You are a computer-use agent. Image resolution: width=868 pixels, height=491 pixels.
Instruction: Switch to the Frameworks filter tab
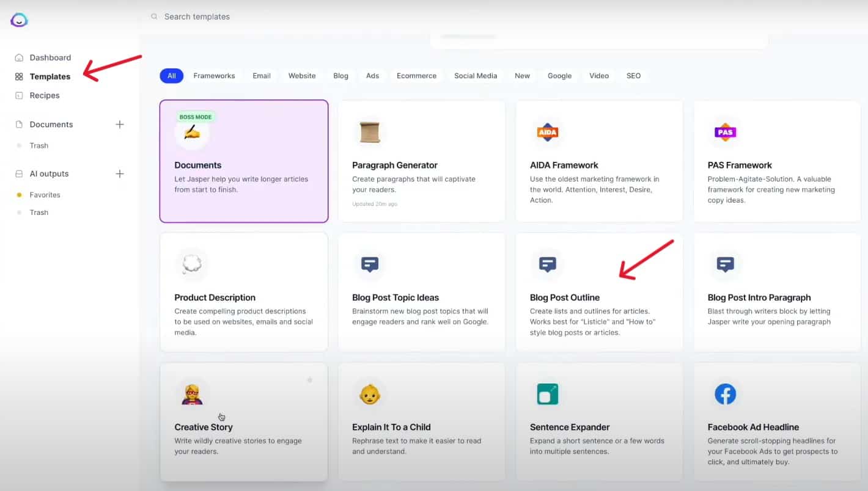tap(214, 75)
